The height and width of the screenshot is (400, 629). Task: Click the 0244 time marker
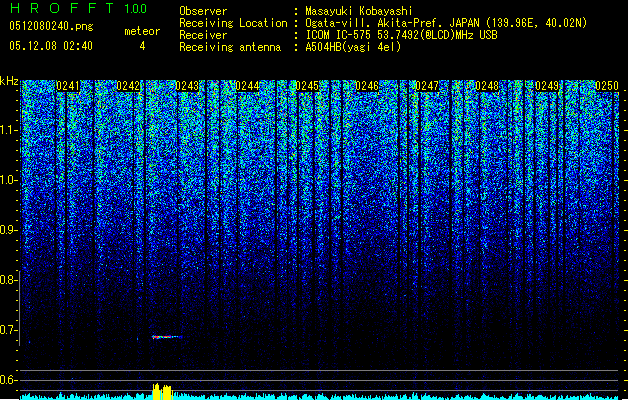pos(248,86)
